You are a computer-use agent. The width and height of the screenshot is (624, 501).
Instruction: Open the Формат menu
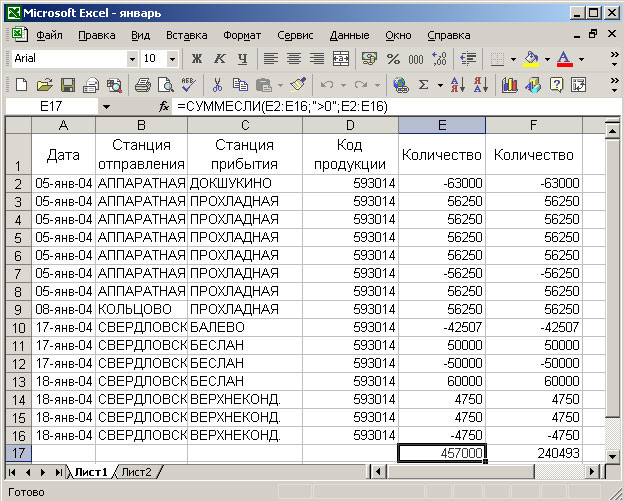tap(242, 35)
